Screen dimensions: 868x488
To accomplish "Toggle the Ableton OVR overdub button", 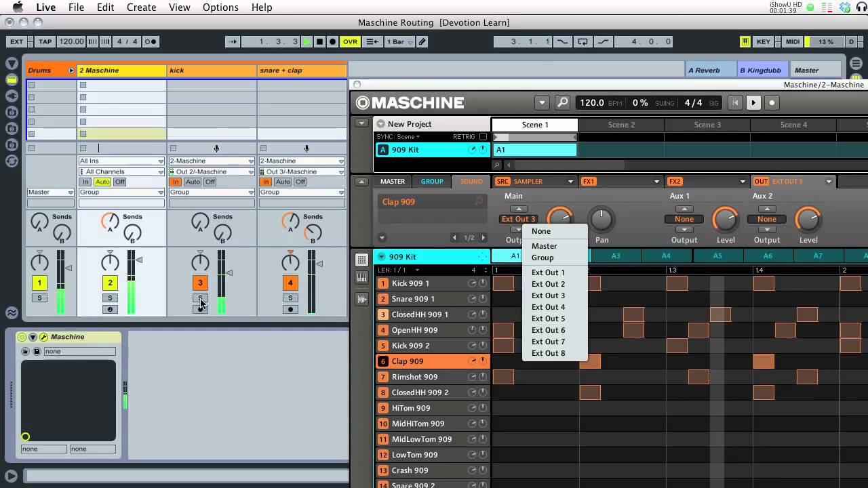I will (350, 42).
